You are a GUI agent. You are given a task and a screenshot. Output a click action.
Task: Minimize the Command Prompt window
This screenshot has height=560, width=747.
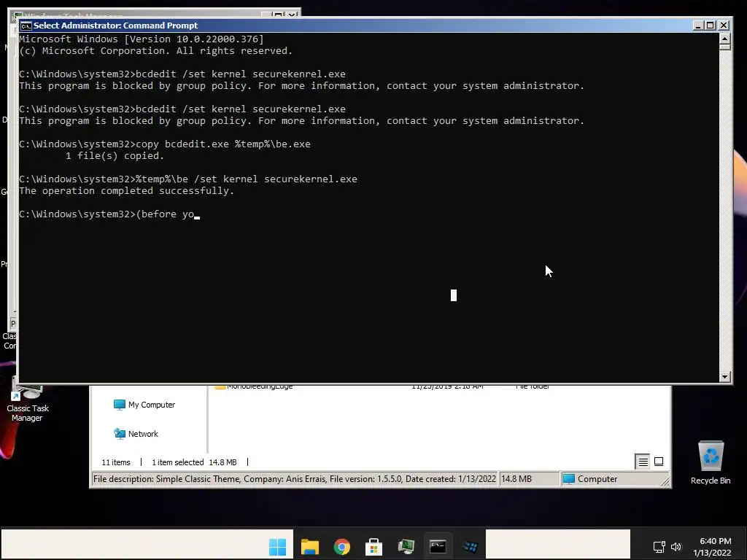click(698, 26)
